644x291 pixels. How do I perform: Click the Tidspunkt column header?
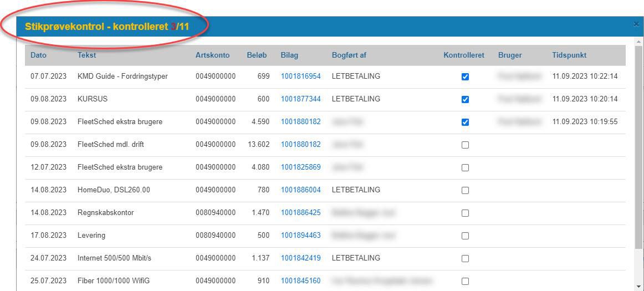[569, 55]
